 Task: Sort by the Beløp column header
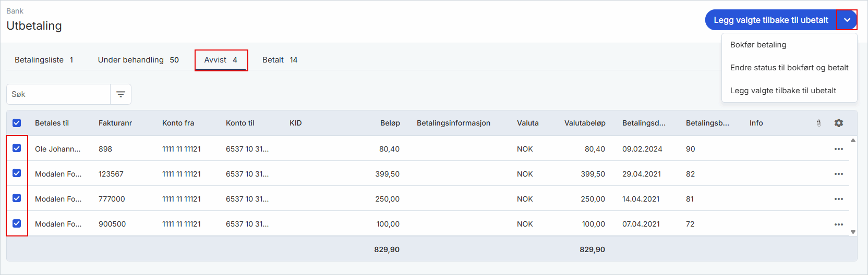click(390, 123)
